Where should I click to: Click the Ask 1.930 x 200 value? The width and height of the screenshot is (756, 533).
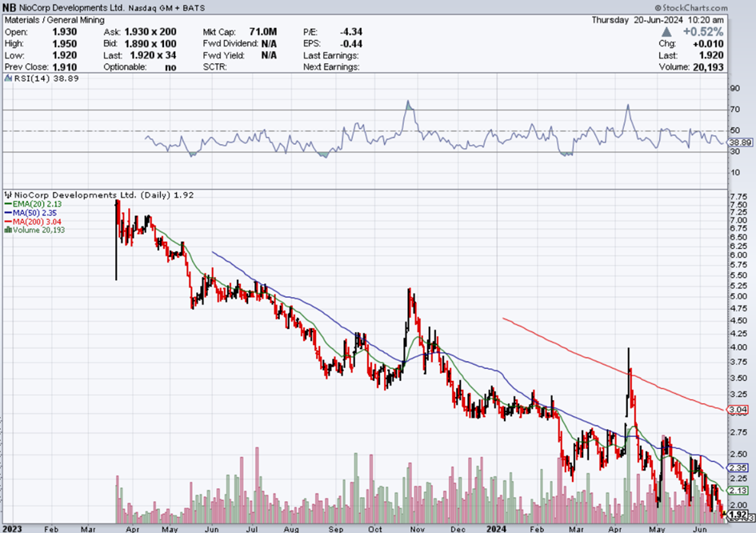pos(150,32)
